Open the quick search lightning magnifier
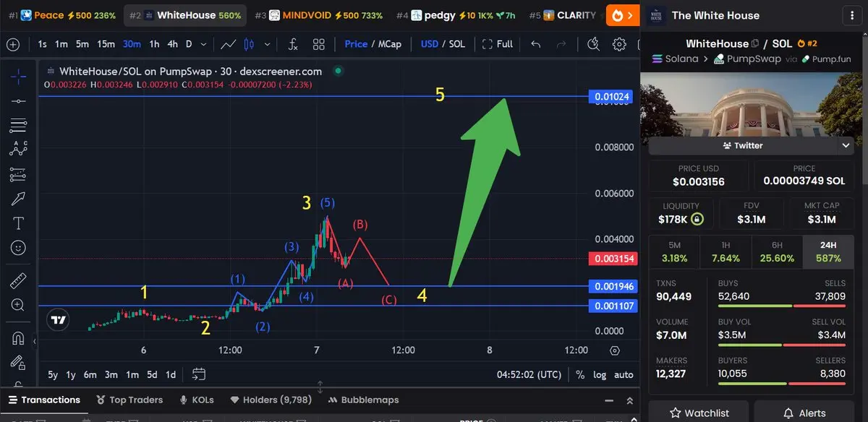Screen dimensions: 868x422 [x=594, y=44]
